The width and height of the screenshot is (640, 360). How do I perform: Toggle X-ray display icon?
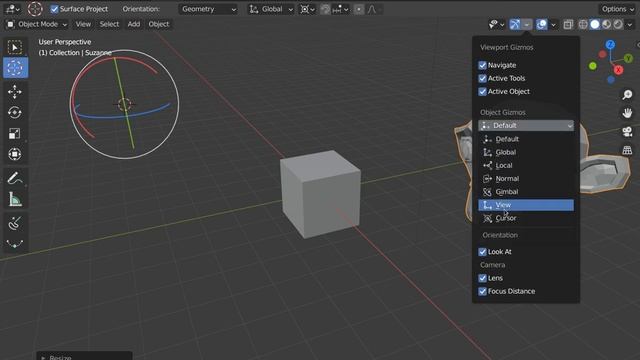568,24
